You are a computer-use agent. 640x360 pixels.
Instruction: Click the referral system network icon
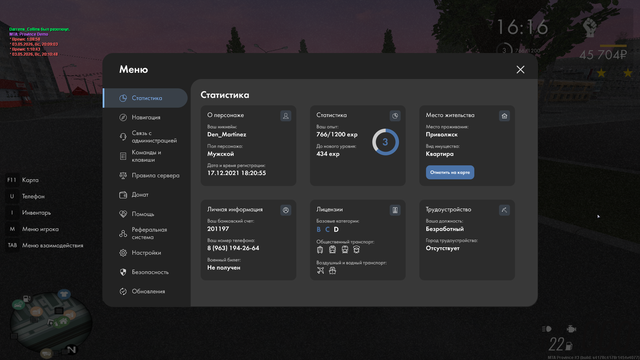click(123, 233)
